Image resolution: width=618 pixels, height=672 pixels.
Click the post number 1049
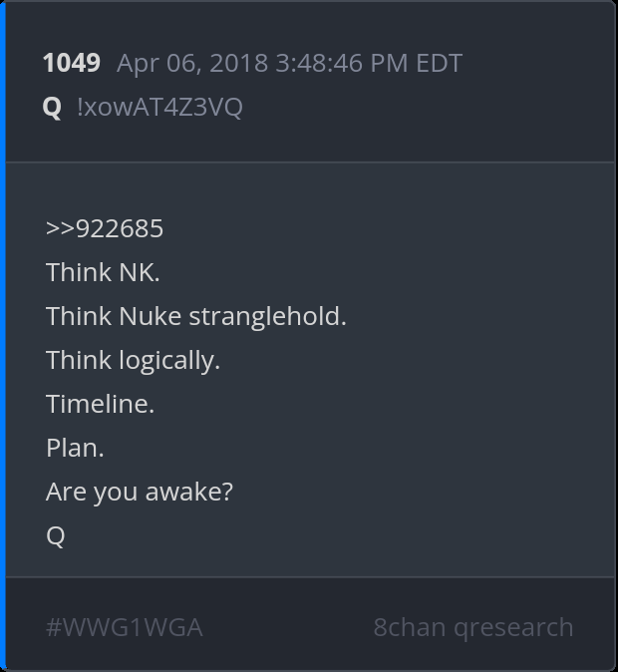tap(71, 63)
